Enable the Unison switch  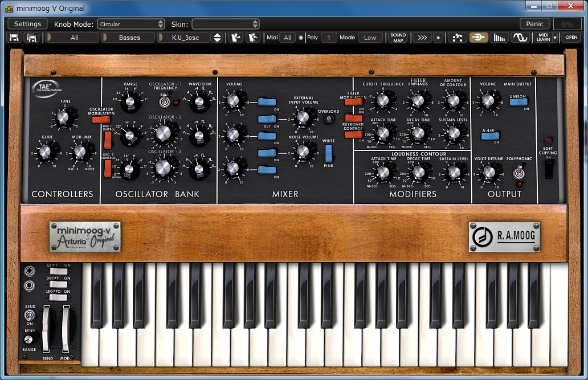tap(518, 102)
